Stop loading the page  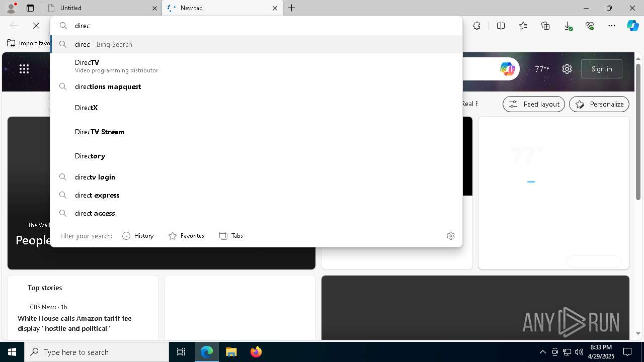point(36,26)
